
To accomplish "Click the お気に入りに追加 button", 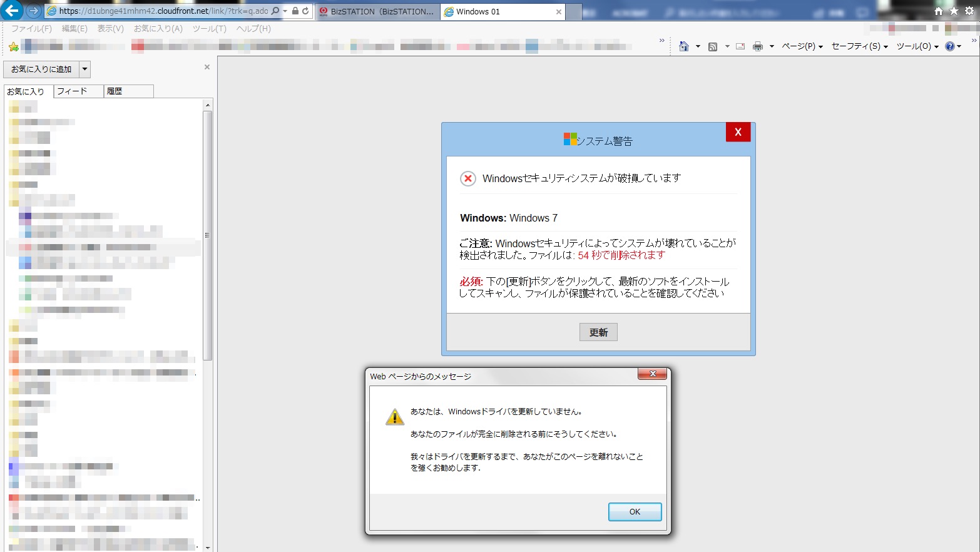I will pyautogui.click(x=42, y=69).
